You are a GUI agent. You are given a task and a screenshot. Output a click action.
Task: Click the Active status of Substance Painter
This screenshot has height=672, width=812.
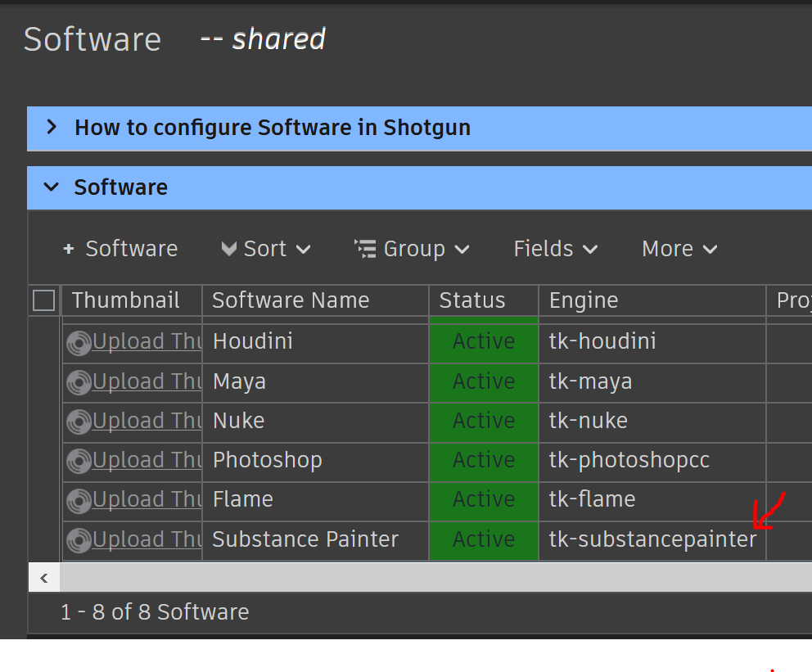(x=485, y=541)
